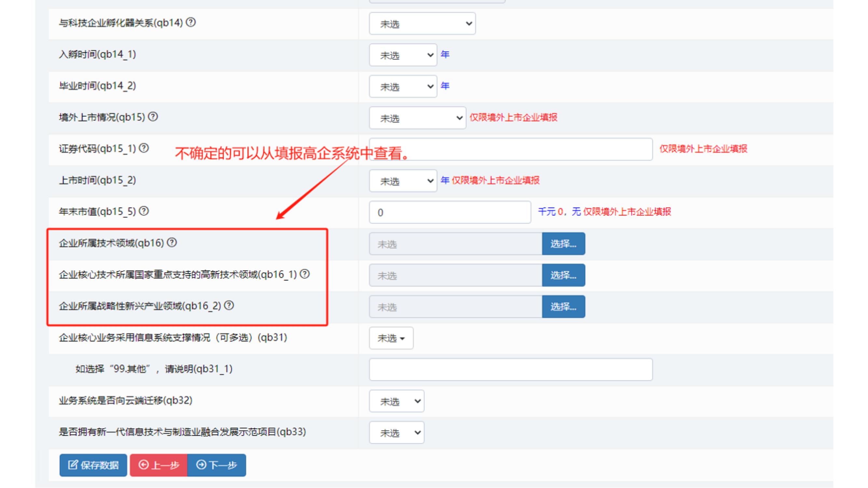Proceed with 下一步 button
Image resolution: width=868 pixels, height=488 pixels.
click(x=217, y=465)
